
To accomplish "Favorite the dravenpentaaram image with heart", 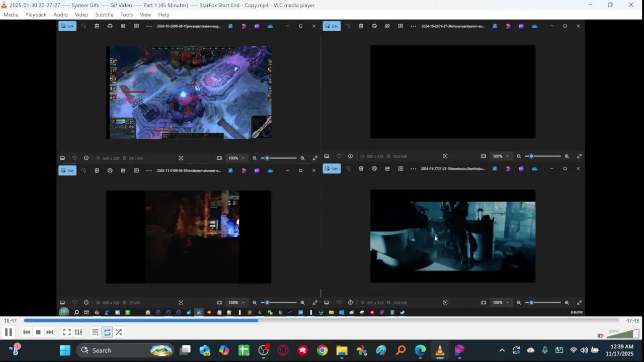I will (x=339, y=156).
